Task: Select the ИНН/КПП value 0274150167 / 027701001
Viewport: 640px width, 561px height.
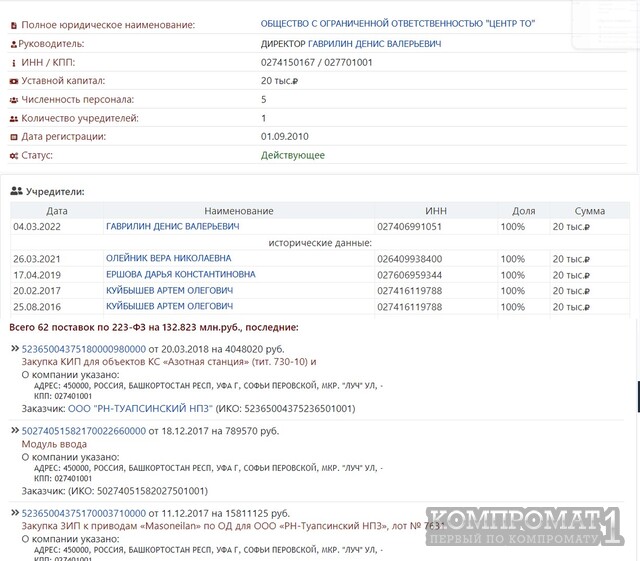Action: click(x=316, y=62)
